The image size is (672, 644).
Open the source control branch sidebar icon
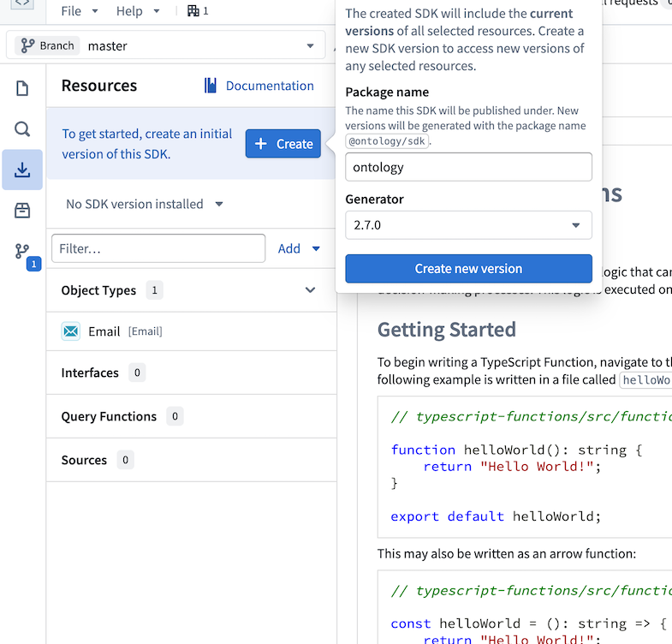coord(22,252)
